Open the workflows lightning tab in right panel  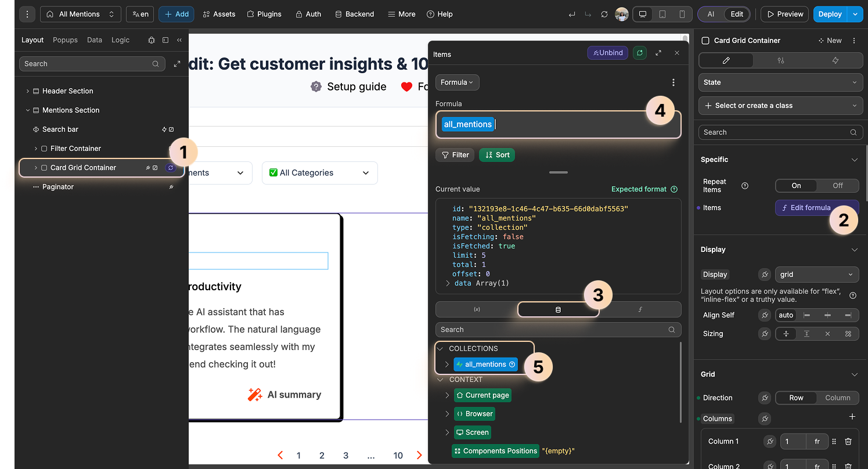(x=835, y=60)
